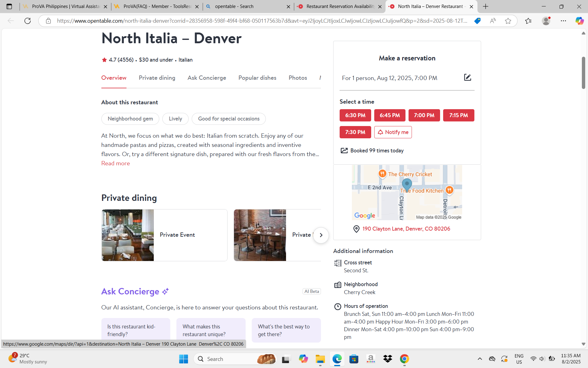
Task: Open the Copilot sidebar icon
Action: [579, 21]
